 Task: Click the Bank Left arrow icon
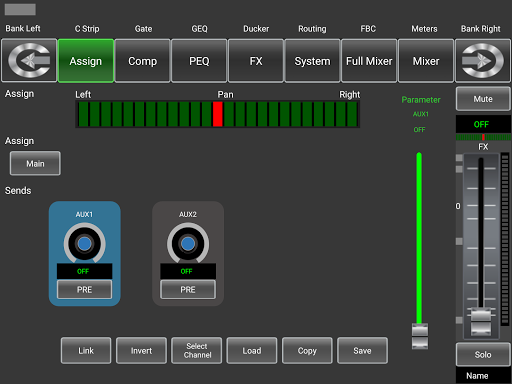coord(29,60)
